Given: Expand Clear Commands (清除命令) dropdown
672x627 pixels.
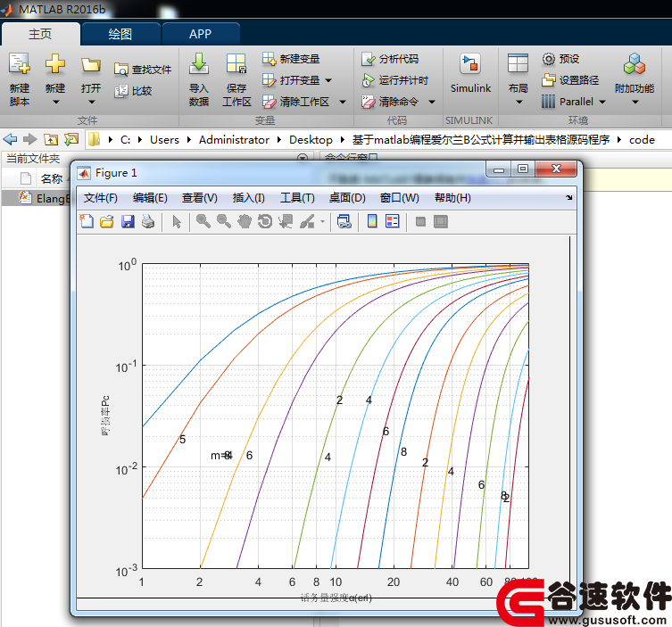Looking at the screenshot, I should coord(432,102).
